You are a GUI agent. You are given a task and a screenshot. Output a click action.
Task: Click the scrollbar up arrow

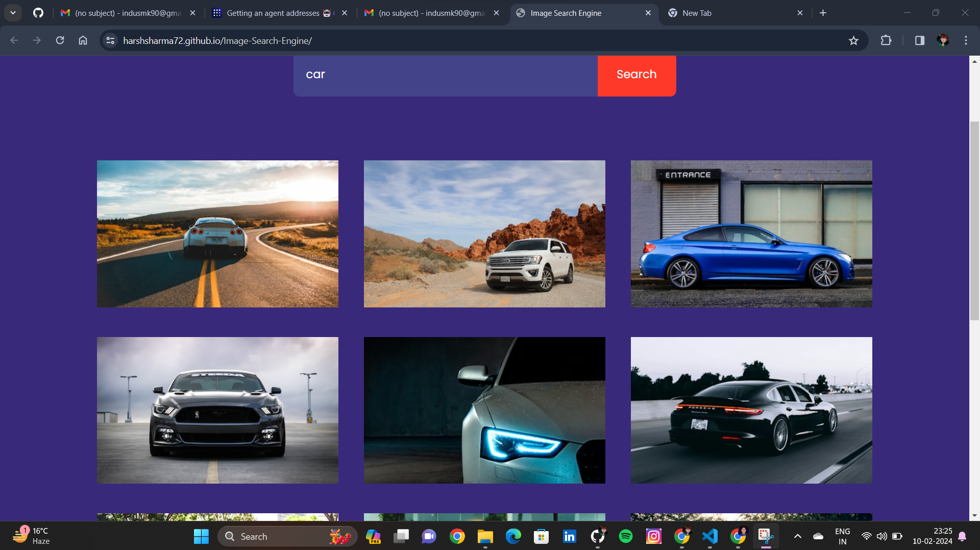[974, 61]
